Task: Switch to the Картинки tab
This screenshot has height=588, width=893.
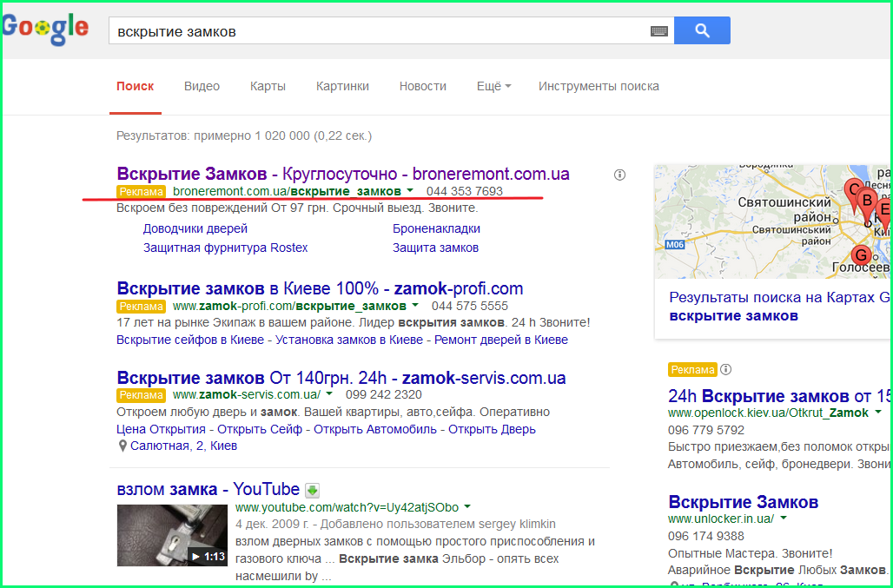Action: point(342,87)
